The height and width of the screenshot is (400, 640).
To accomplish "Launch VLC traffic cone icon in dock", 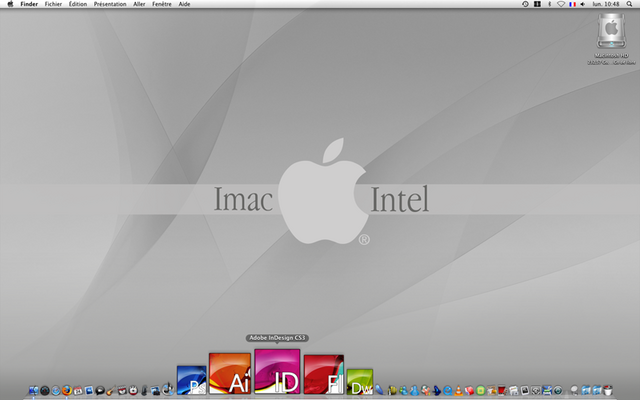I will coord(458,391).
